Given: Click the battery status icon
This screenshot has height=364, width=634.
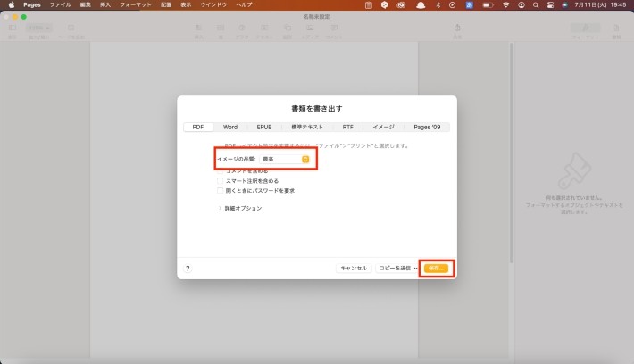Looking at the screenshot, I should pyautogui.click(x=488, y=4).
